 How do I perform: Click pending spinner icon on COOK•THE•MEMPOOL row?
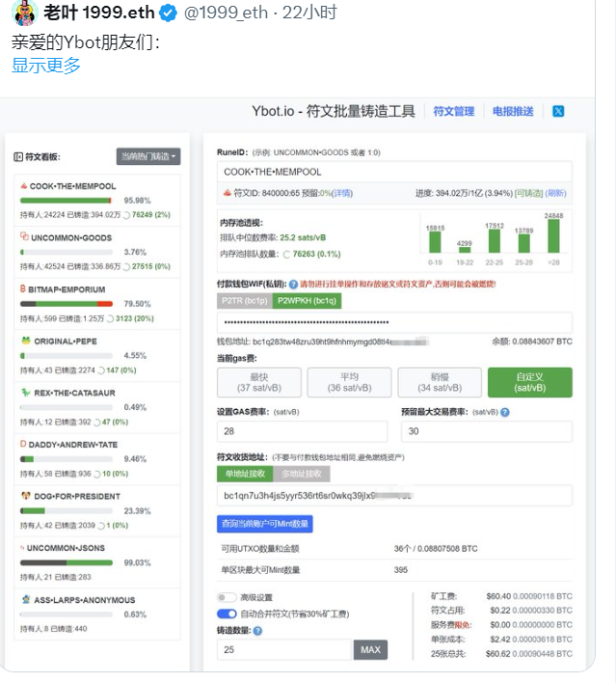click(126, 215)
